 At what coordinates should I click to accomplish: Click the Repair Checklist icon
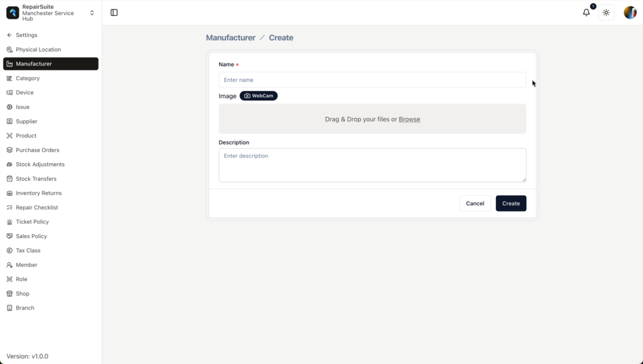9,208
